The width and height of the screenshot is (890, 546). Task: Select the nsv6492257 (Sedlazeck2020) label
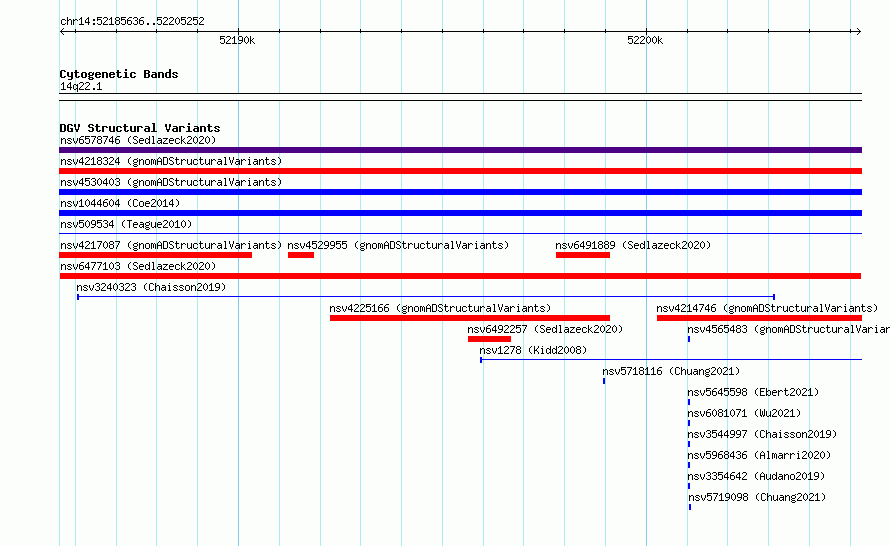coord(545,329)
